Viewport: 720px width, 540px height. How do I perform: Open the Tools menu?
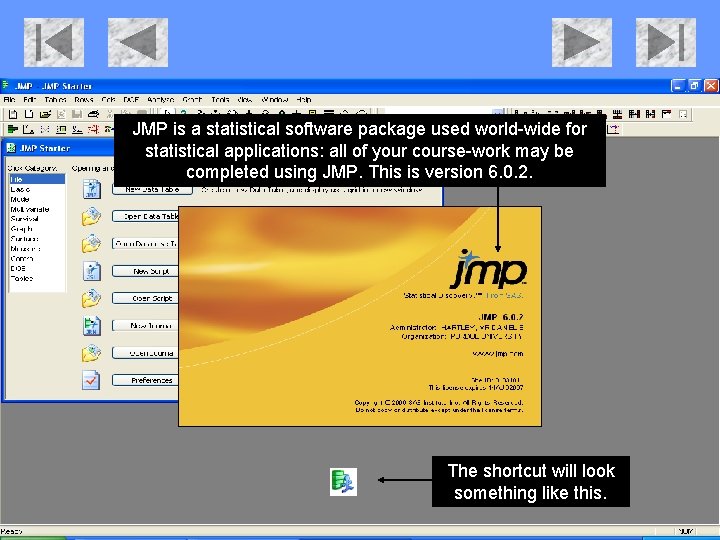tap(220, 99)
